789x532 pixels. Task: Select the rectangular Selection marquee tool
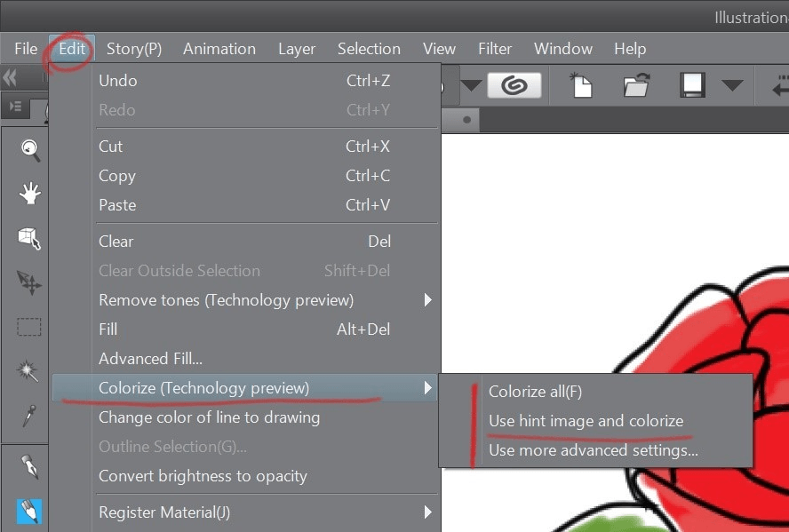(29, 327)
